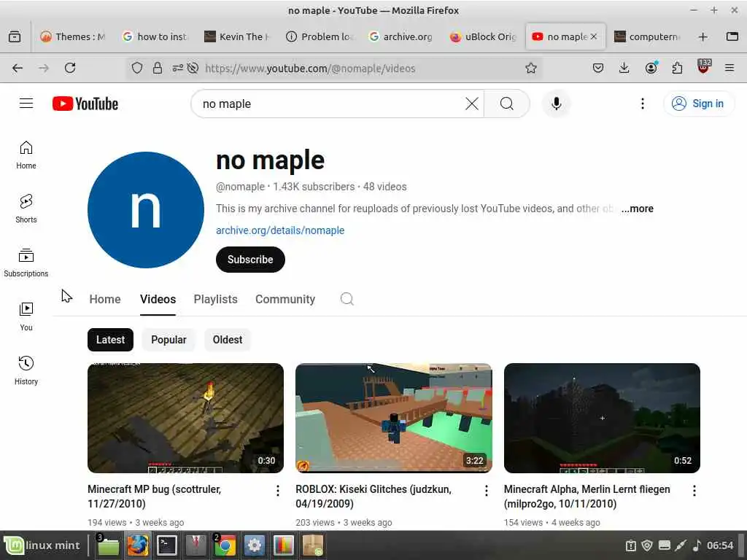The image size is (747, 560).
Task: Select the Latest sort chip
Action: [x=111, y=340]
